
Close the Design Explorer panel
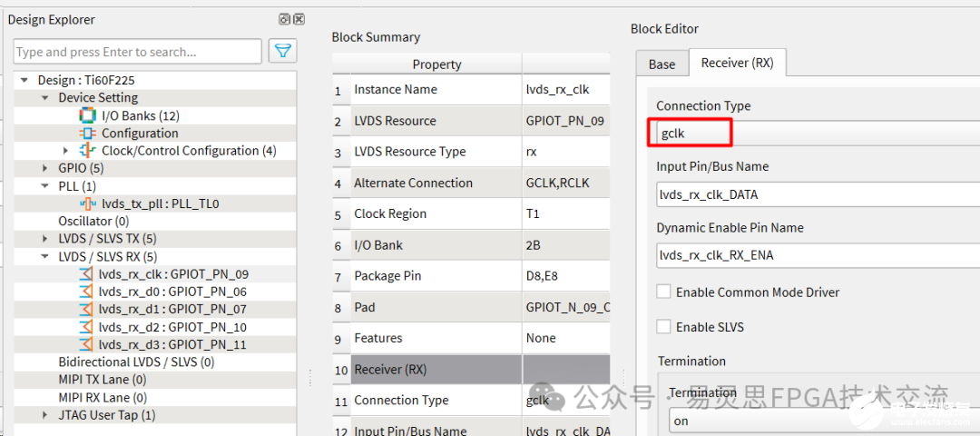coord(299,19)
